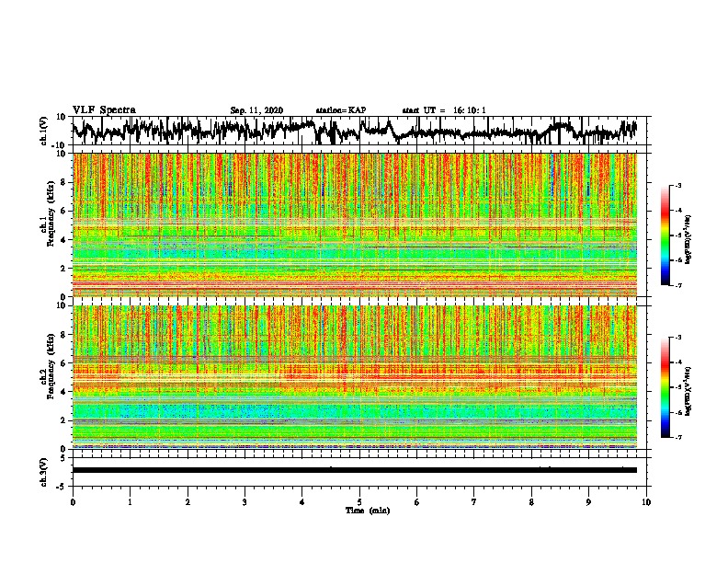Click the "8" tick on ch.1 frequency axis

tap(63, 182)
